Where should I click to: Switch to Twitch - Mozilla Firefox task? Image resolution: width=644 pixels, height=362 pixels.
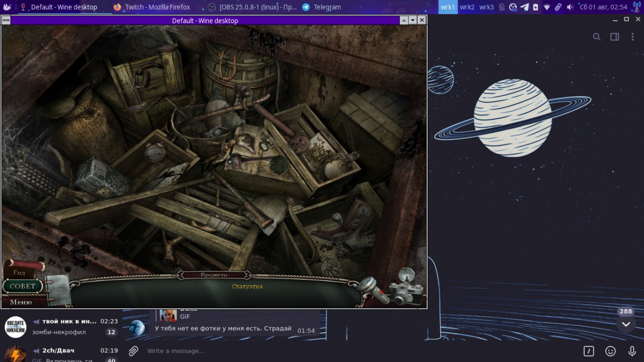click(152, 7)
